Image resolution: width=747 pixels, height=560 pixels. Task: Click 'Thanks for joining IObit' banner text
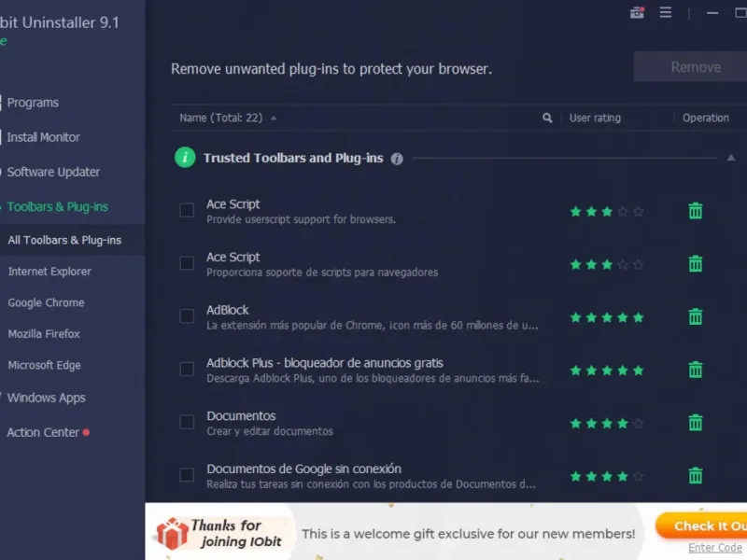tap(236, 533)
